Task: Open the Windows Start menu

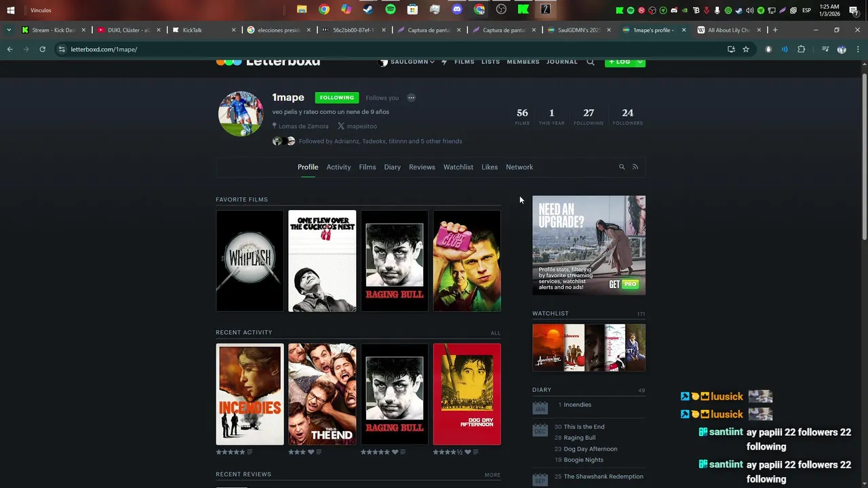Action: point(10,10)
